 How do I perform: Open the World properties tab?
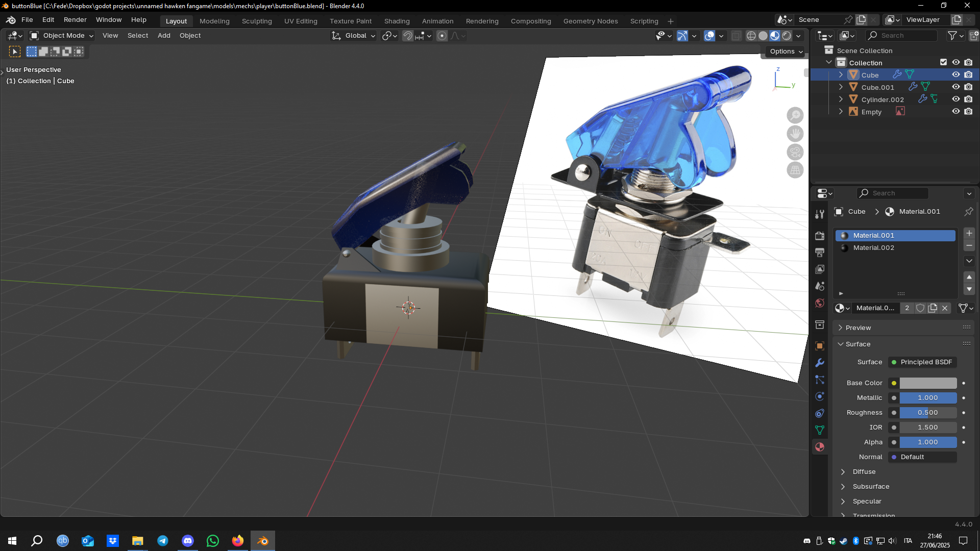coord(820,303)
